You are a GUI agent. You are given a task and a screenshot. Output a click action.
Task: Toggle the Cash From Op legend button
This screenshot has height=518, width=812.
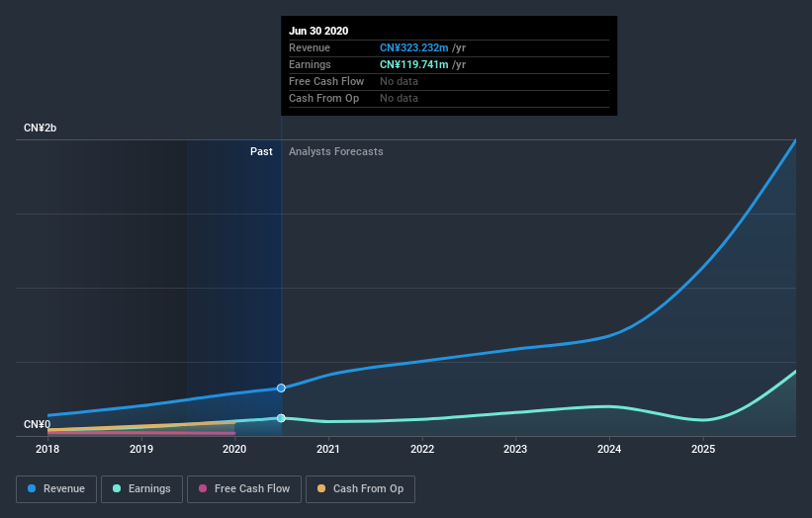[360, 489]
